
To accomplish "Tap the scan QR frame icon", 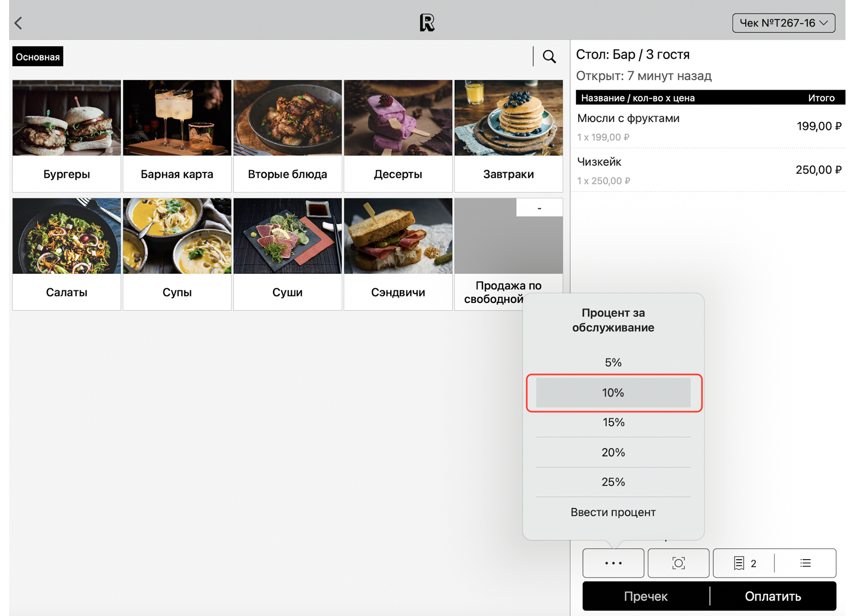I will (678, 563).
